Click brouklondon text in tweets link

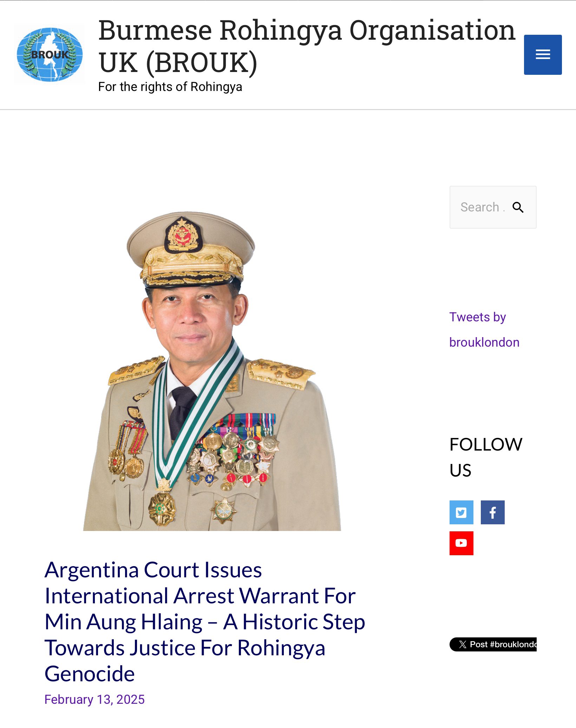tap(484, 342)
